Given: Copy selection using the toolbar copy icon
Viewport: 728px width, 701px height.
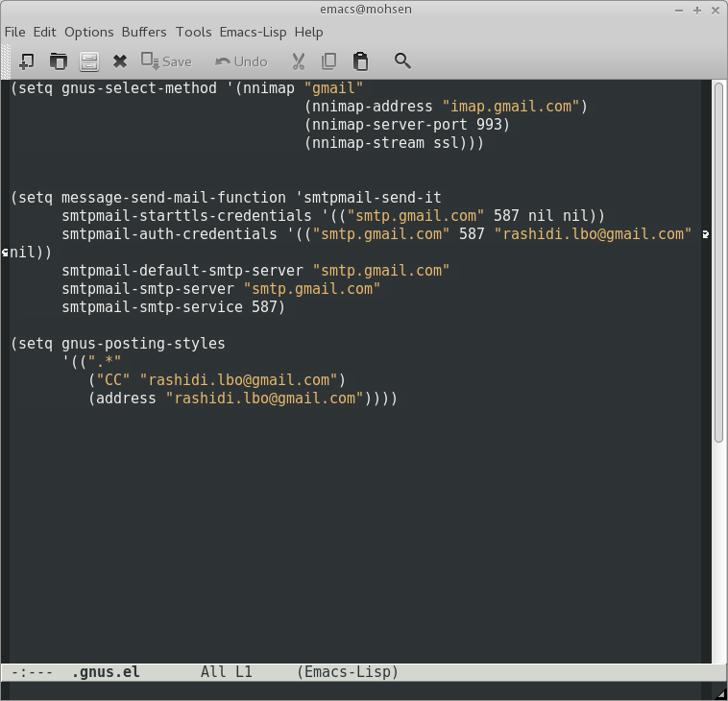Looking at the screenshot, I should click(329, 61).
